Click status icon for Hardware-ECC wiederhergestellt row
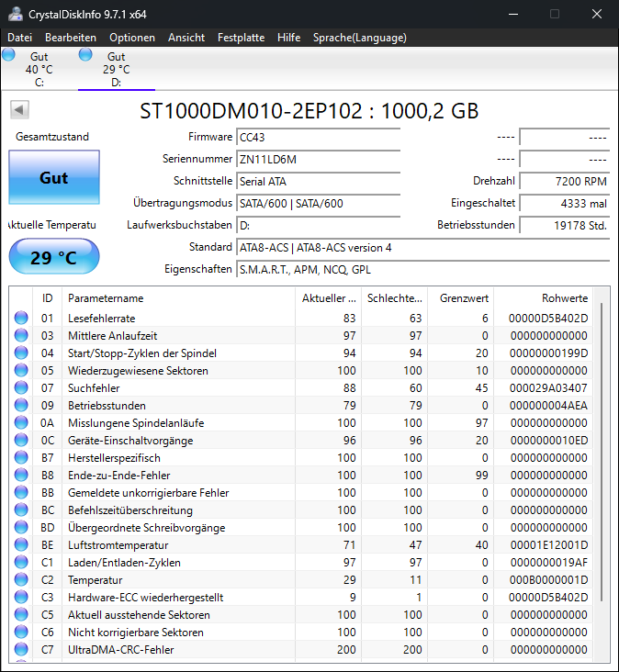 click(x=21, y=598)
